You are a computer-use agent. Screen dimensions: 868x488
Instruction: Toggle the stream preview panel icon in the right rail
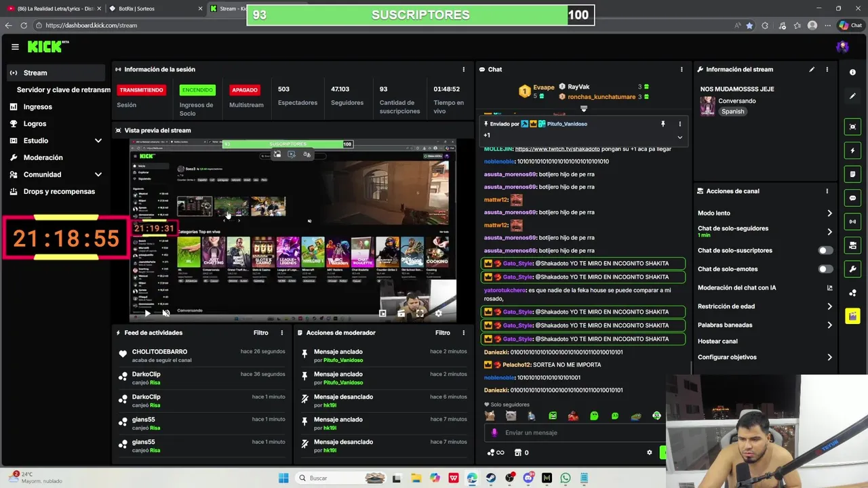[x=852, y=127]
